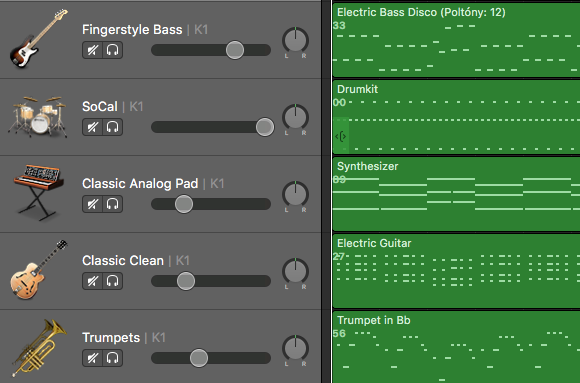This screenshot has height=383, width=580.
Task: Select the Fingerstyle Bass guitar instrument icon
Action: [38, 38]
